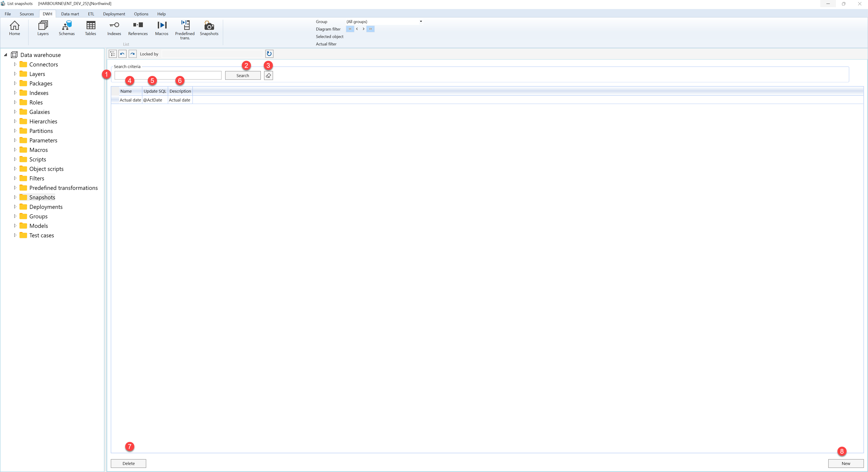Focus the Search criteria input field
Image resolution: width=868 pixels, height=472 pixels.
click(168, 76)
